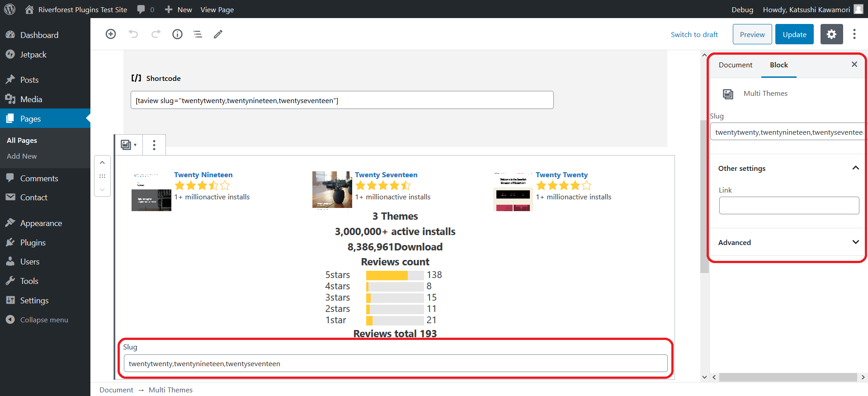868x396 pixels.
Task: Switch to the Document tab
Action: (x=736, y=65)
